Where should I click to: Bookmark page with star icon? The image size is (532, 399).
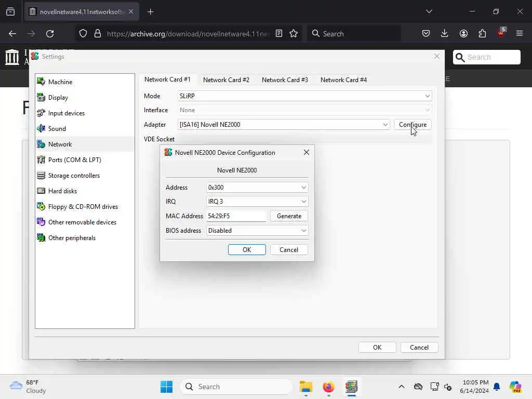294,33
